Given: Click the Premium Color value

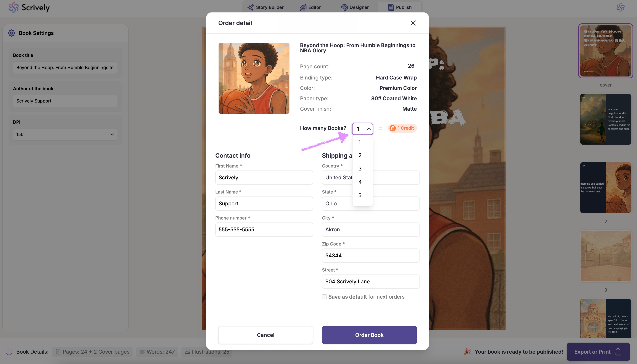Looking at the screenshot, I should tap(398, 88).
